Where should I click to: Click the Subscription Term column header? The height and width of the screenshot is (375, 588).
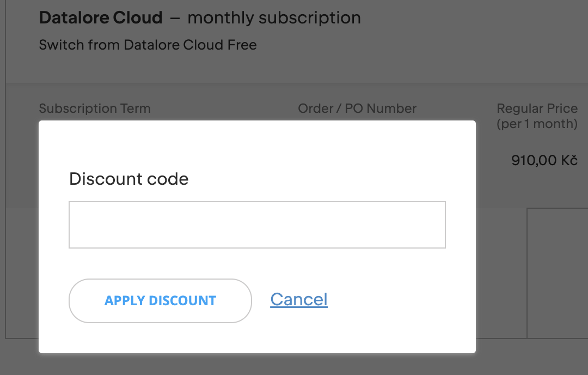[x=95, y=108]
